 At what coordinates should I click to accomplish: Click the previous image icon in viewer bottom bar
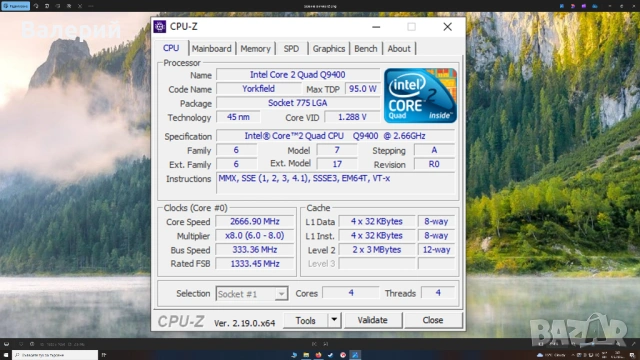point(314,344)
